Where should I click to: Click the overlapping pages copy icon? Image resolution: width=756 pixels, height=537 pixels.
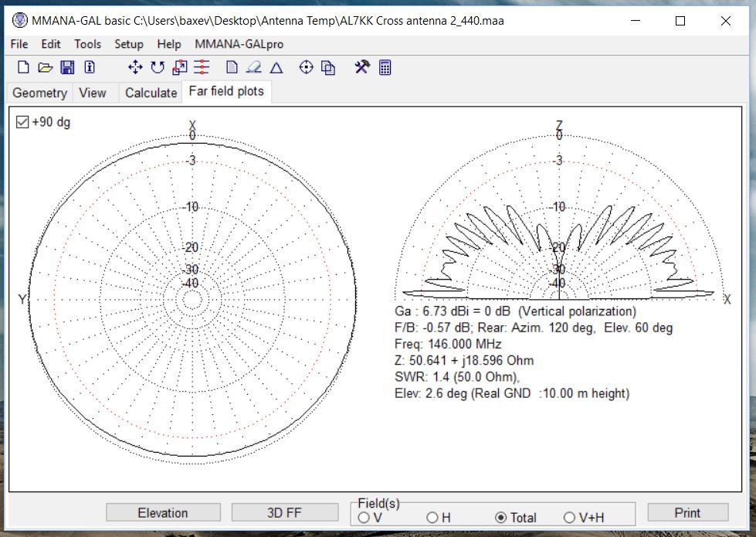pos(328,67)
